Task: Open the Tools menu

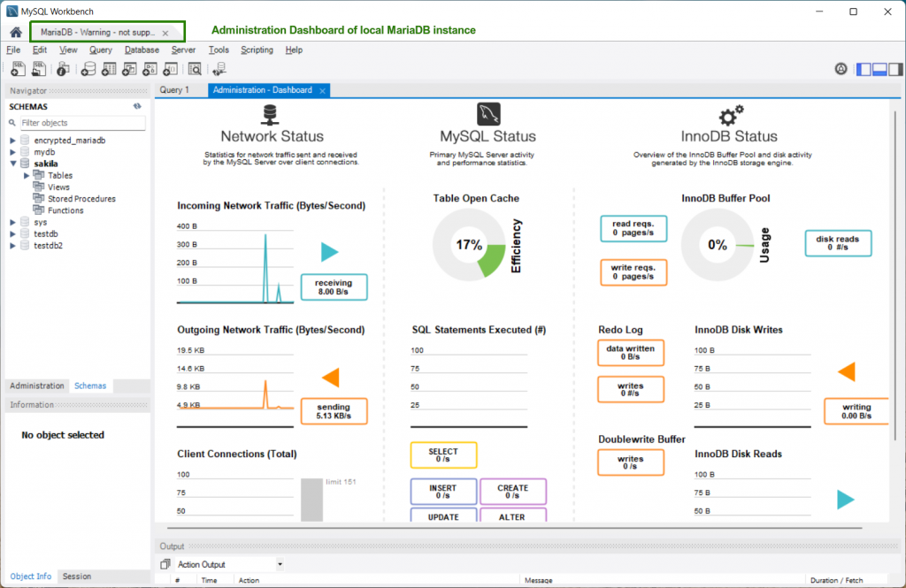Action: pos(219,50)
